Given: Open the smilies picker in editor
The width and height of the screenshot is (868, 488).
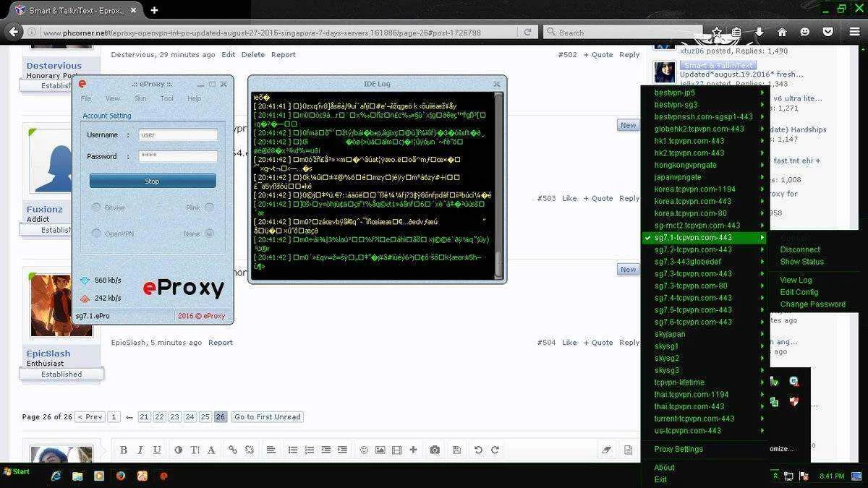Looking at the screenshot, I should [x=364, y=450].
